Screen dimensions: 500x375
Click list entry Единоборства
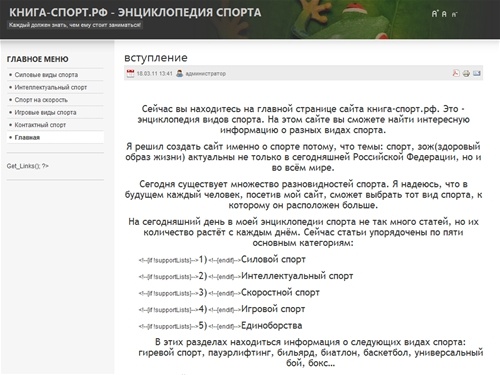pos(271,325)
